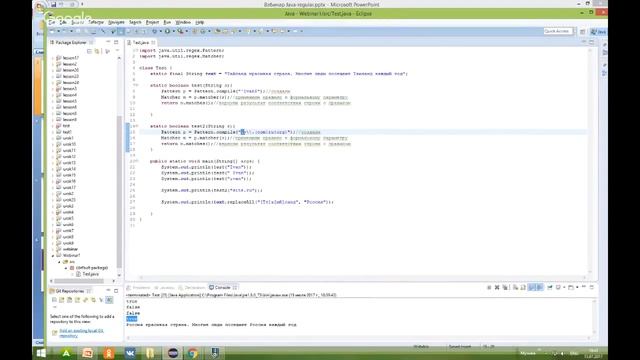Select the Test.java editor tab
The height and width of the screenshot is (360, 640).
[x=140, y=42]
